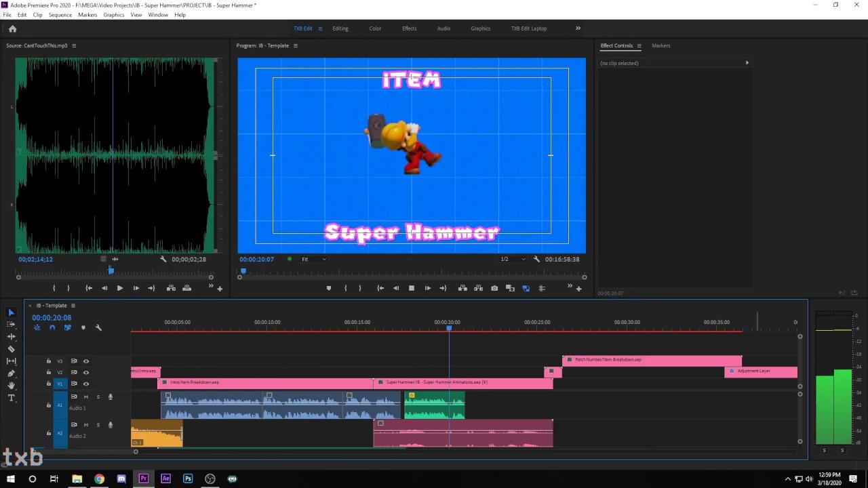Open the 1/2 playback resolution dropdown
868x488 pixels.
click(513, 259)
